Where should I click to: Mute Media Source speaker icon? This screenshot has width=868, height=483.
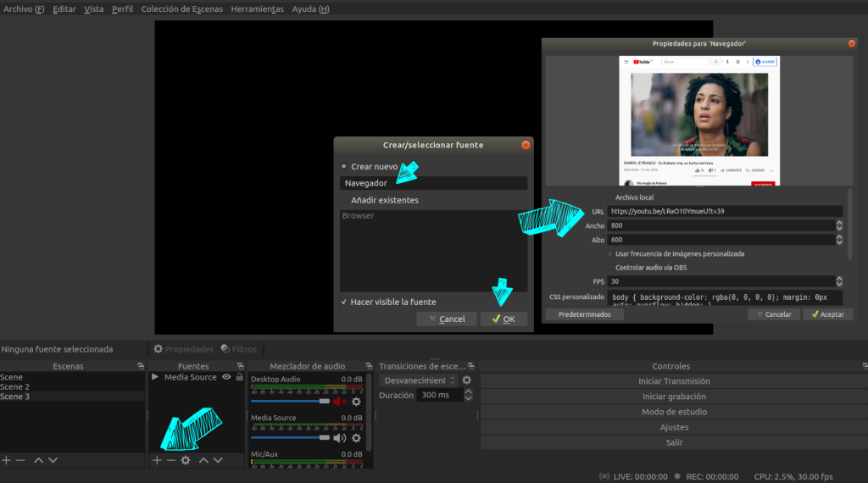coord(339,438)
